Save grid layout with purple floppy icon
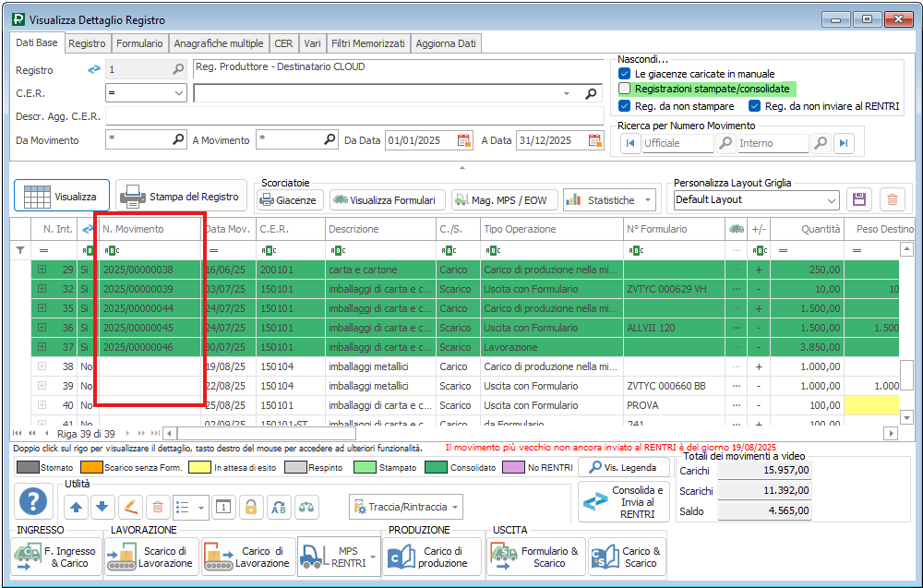923x588 pixels. pyautogui.click(x=859, y=199)
